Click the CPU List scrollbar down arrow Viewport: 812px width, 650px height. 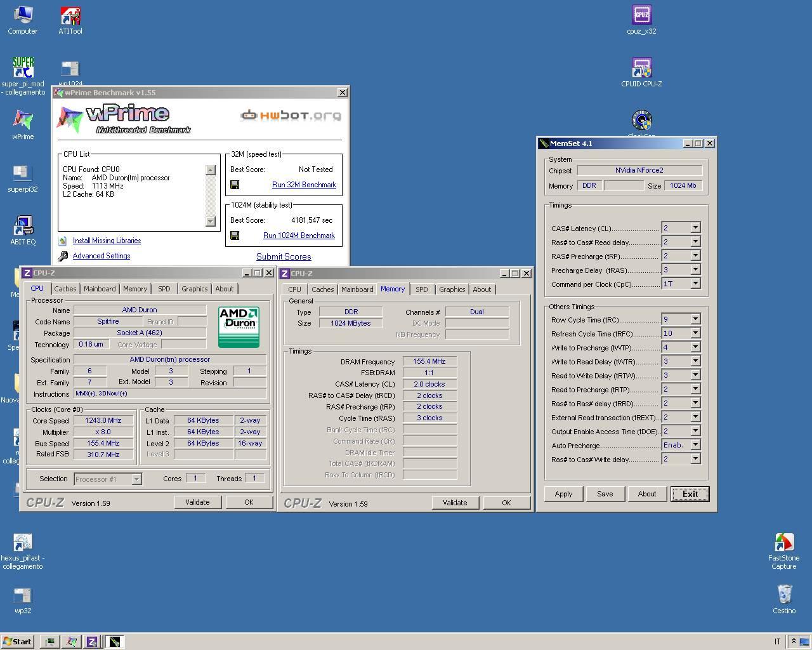(211, 221)
